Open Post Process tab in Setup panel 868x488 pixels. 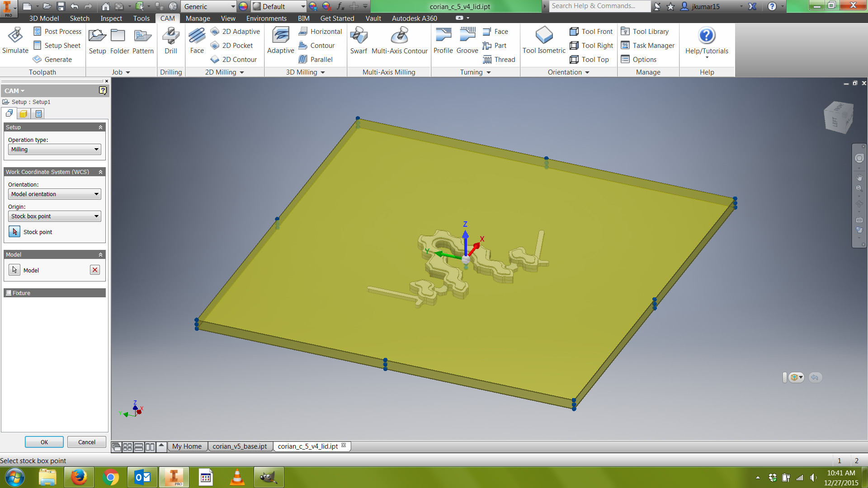coord(38,114)
